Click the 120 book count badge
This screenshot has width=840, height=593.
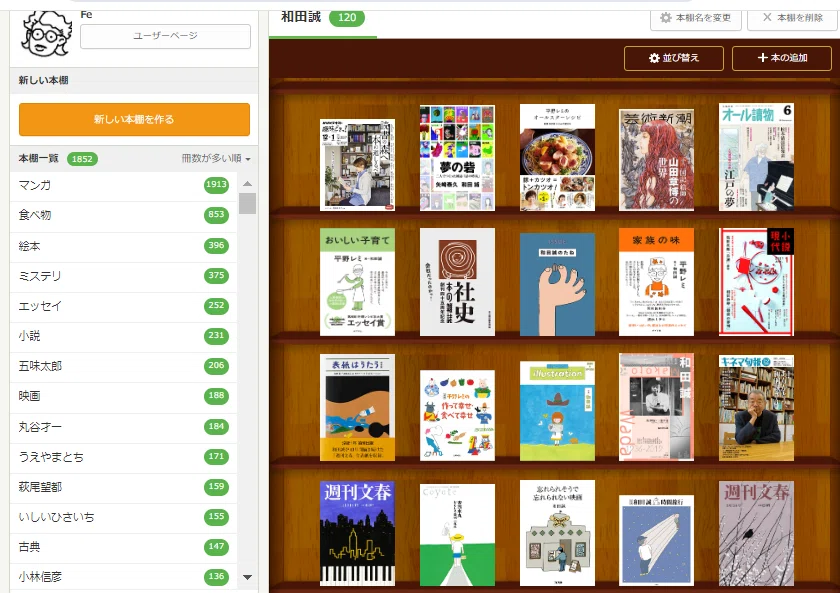click(347, 18)
